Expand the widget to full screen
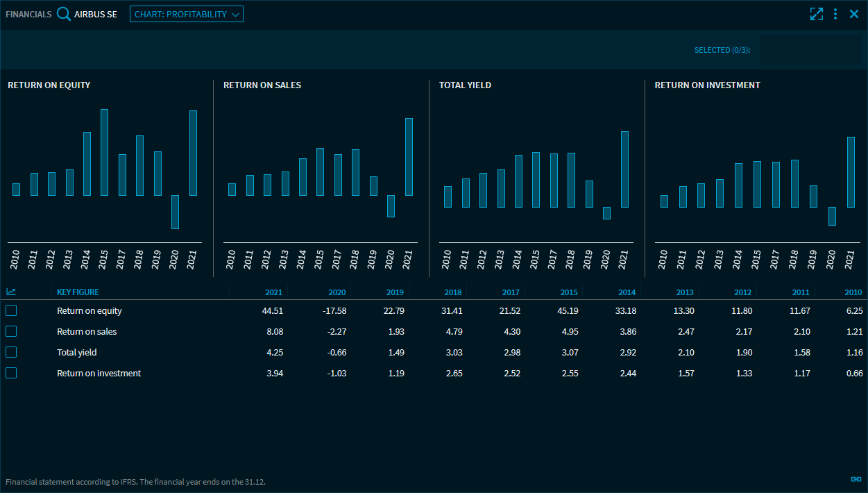 (x=816, y=14)
